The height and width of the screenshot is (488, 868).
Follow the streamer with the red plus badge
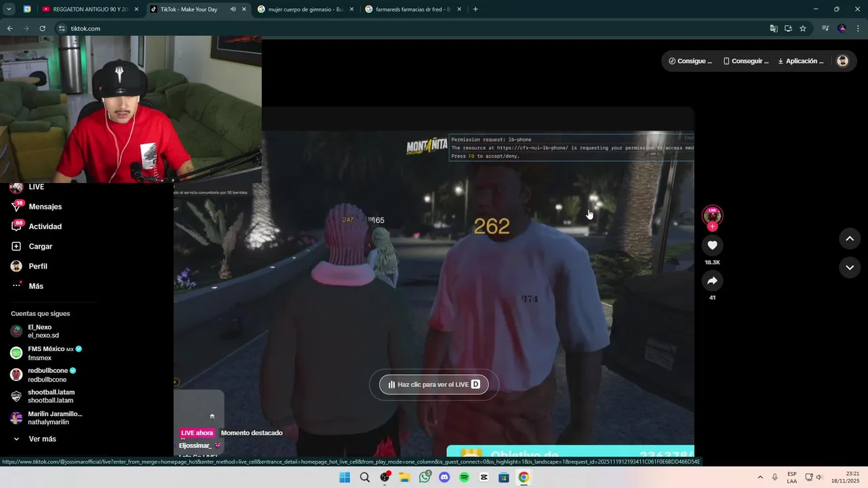[x=712, y=227]
